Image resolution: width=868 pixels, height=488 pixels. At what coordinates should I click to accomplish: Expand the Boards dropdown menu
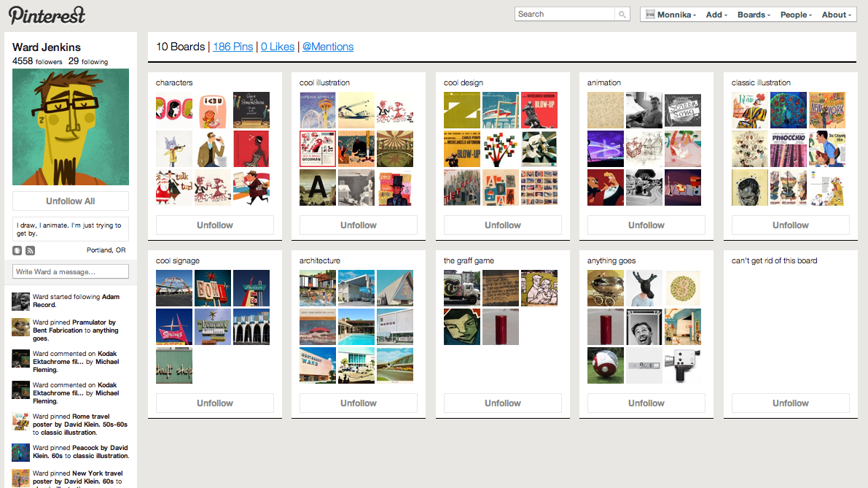[x=754, y=15]
